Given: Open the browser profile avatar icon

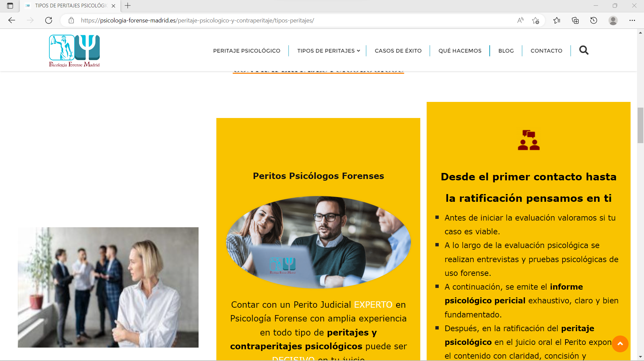Looking at the screenshot, I should tap(613, 20).
